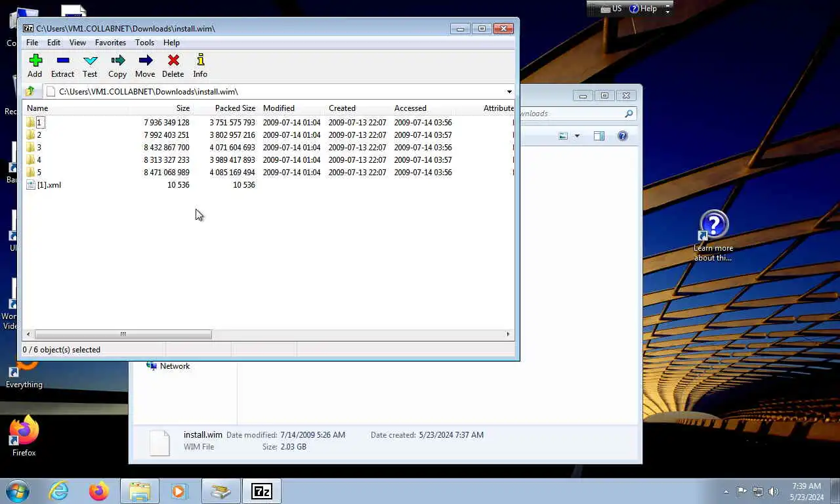Viewport: 840px width, 504px height.
Task: Expand the address path dropdown
Action: point(509,92)
